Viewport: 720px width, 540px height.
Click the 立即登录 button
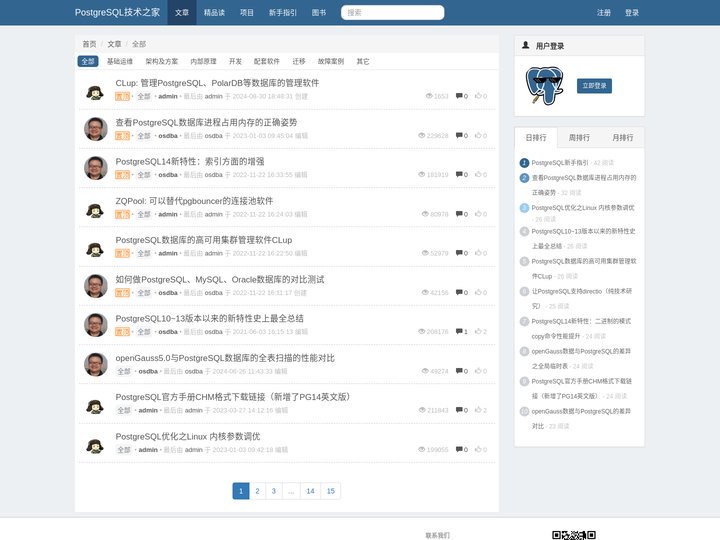pyautogui.click(x=594, y=86)
